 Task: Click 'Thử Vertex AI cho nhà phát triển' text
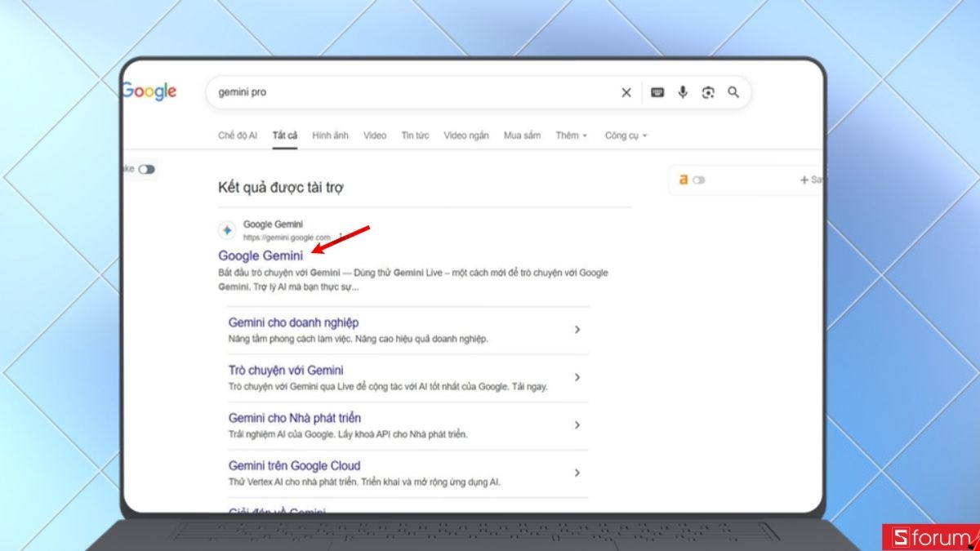[364, 482]
